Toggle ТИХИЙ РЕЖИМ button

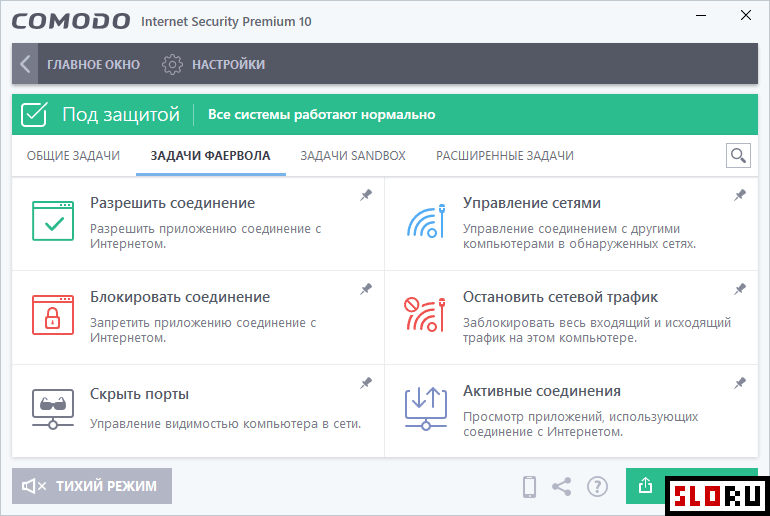point(92,486)
